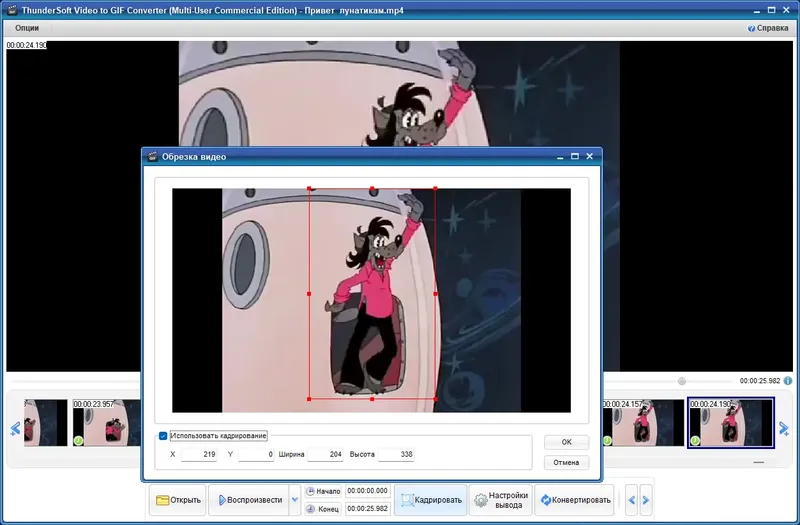Click the green marker on 00:00:24.190 thumbnail
800x525 pixels.
(x=694, y=440)
